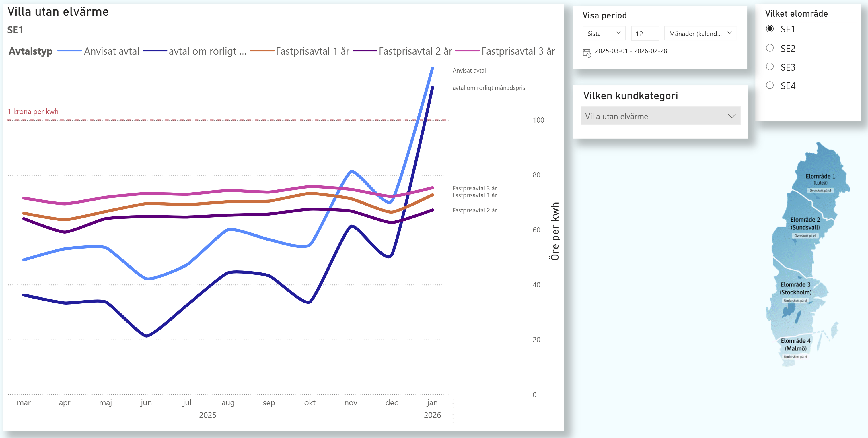Click avtal om rörligt legend entry

pos(207,51)
